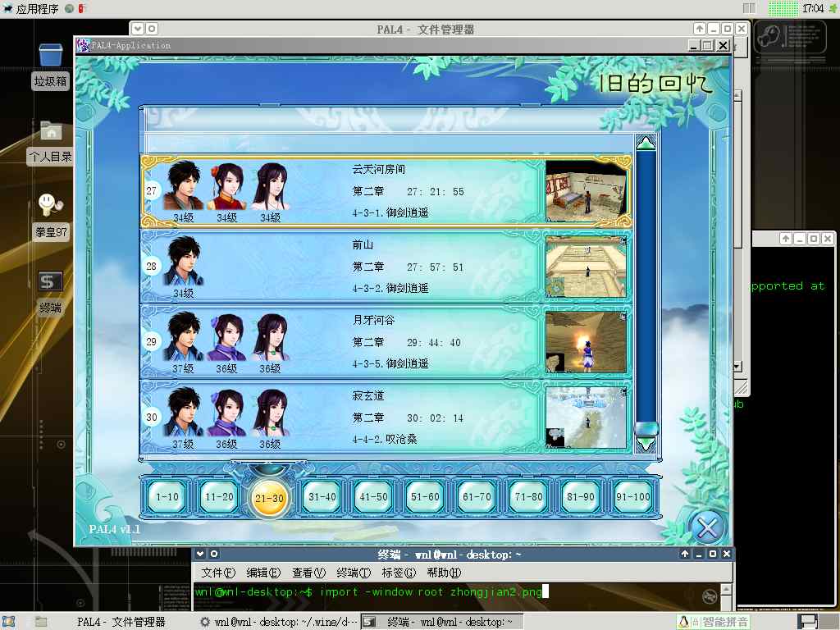Click play time 29:44:40
Screen dimensions: 840x630
[433, 342]
